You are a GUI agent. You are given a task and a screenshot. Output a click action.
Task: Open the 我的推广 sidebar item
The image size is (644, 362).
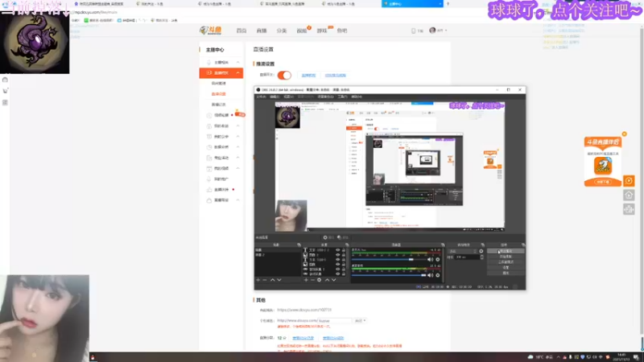221,179
